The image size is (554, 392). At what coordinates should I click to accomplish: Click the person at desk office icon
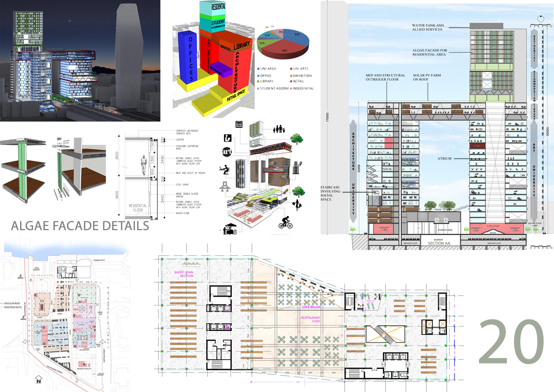point(225,170)
